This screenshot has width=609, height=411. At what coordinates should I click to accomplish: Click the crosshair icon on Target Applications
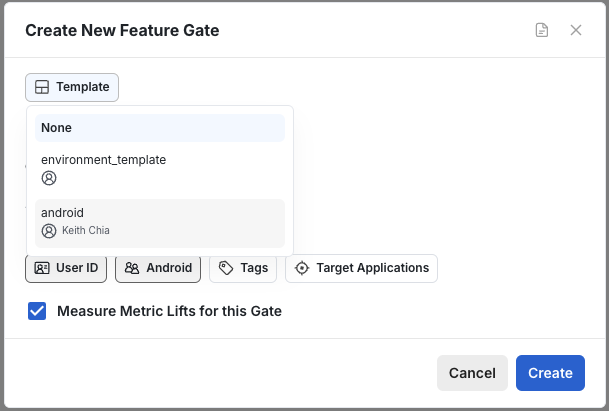click(x=302, y=268)
